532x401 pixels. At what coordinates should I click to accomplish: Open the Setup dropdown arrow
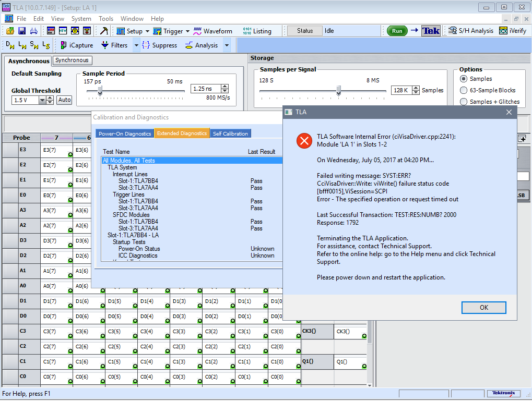[x=147, y=31]
